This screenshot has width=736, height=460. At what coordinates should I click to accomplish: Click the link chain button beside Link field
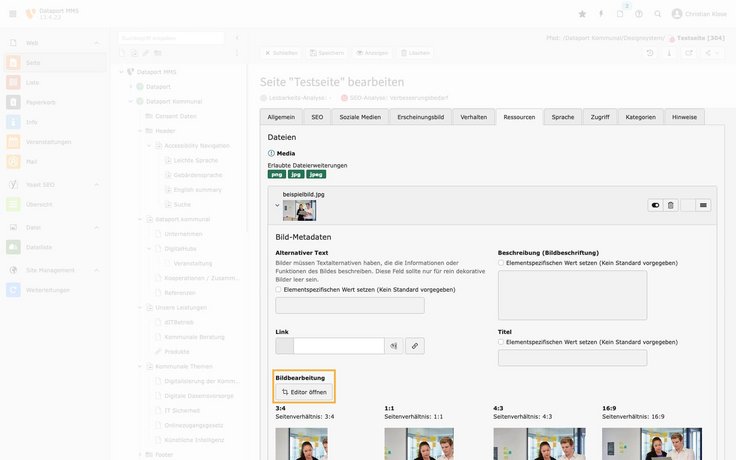pyautogui.click(x=414, y=346)
